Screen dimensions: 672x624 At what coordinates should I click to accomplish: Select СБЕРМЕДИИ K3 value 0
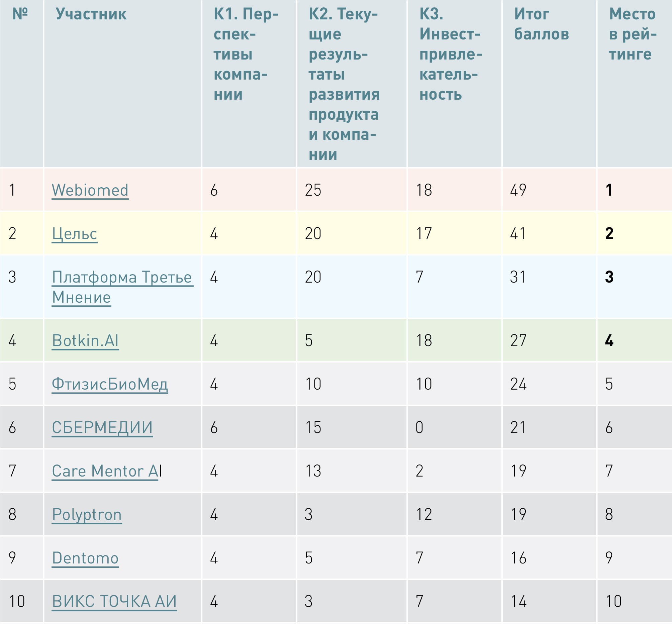[x=419, y=427]
